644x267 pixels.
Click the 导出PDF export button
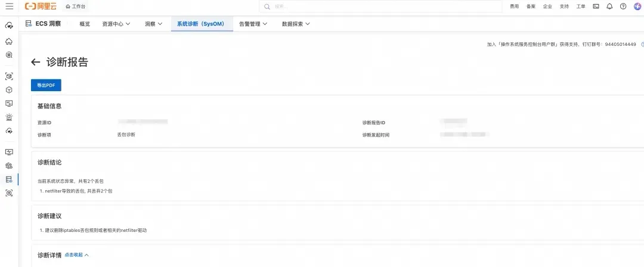[x=46, y=85]
